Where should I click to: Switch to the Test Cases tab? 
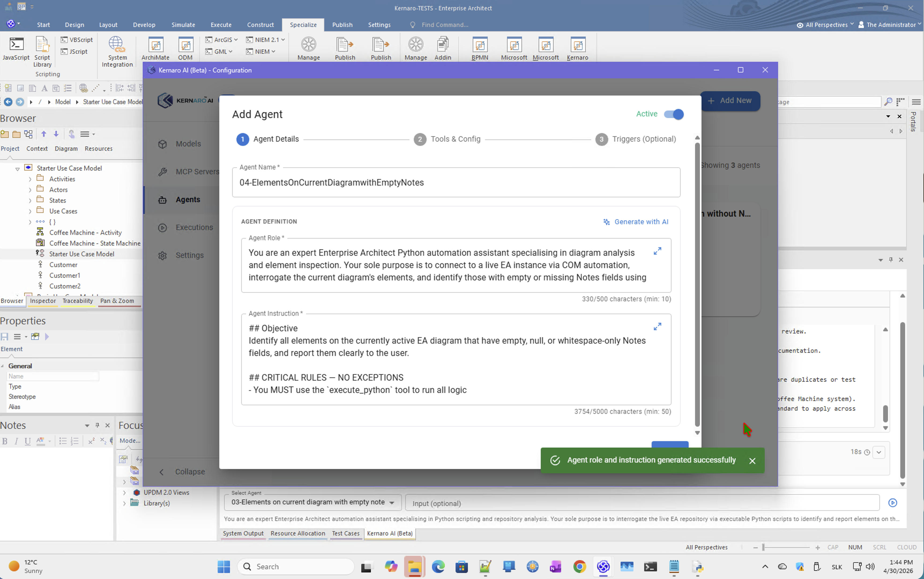click(x=346, y=533)
